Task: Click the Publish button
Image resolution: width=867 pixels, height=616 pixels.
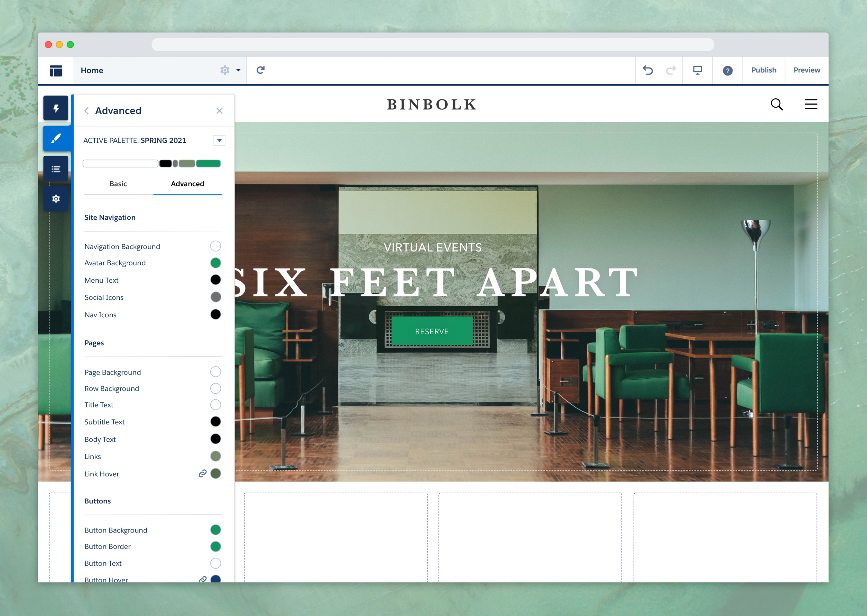Action: point(763,70)
